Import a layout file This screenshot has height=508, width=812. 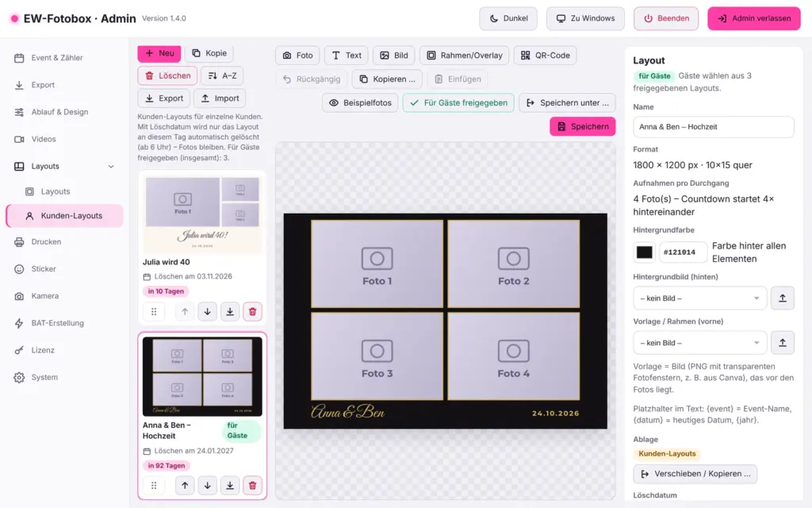(x=220, y=98)
